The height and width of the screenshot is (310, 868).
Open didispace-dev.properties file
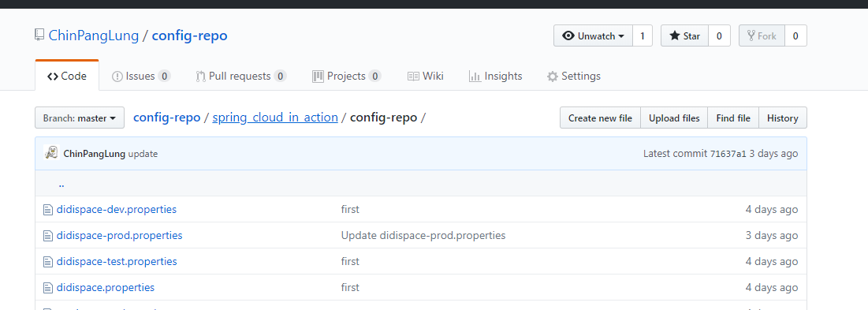coord(116,209)
